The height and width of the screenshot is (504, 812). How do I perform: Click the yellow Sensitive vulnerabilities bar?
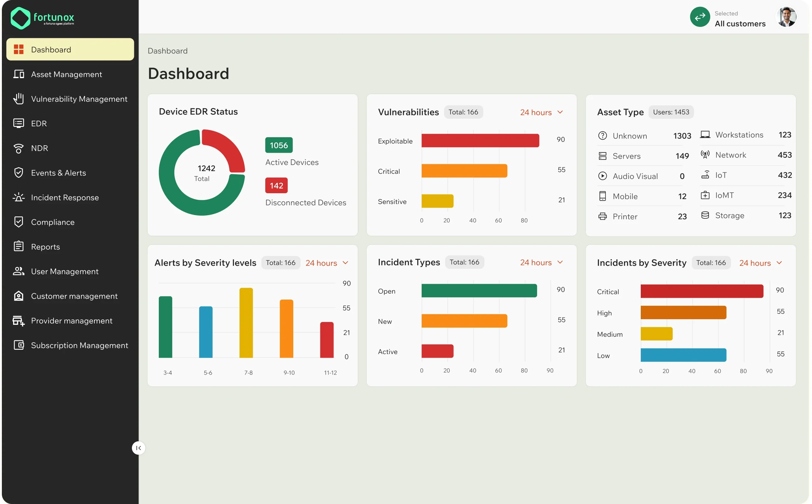(x=438, y=201)
